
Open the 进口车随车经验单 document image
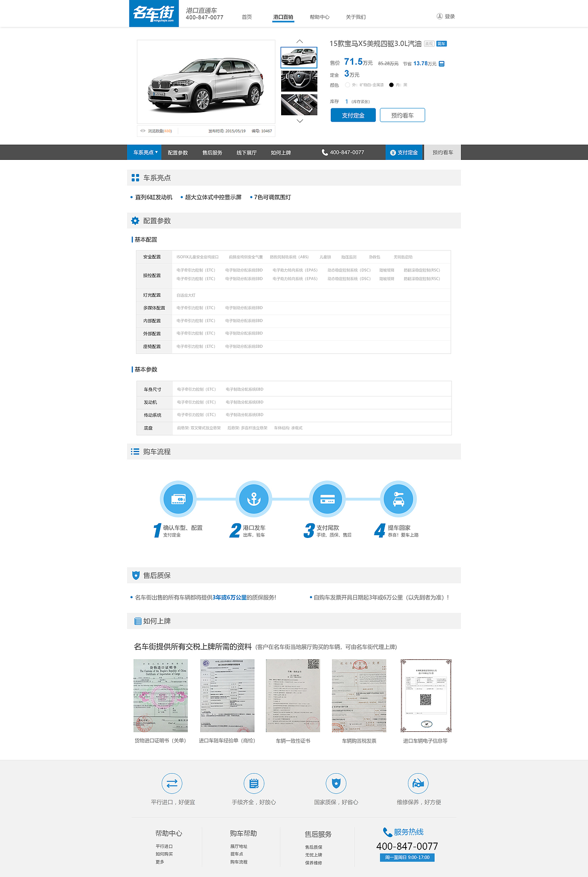pyautogui.click(x=227, y=696)
